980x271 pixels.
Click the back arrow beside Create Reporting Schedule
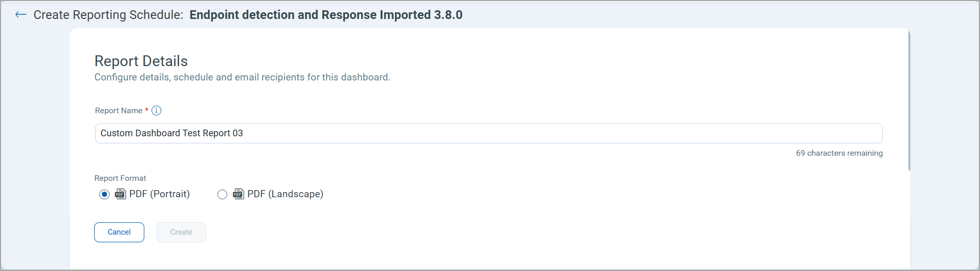pyautogui.click(x=20, y=15)
